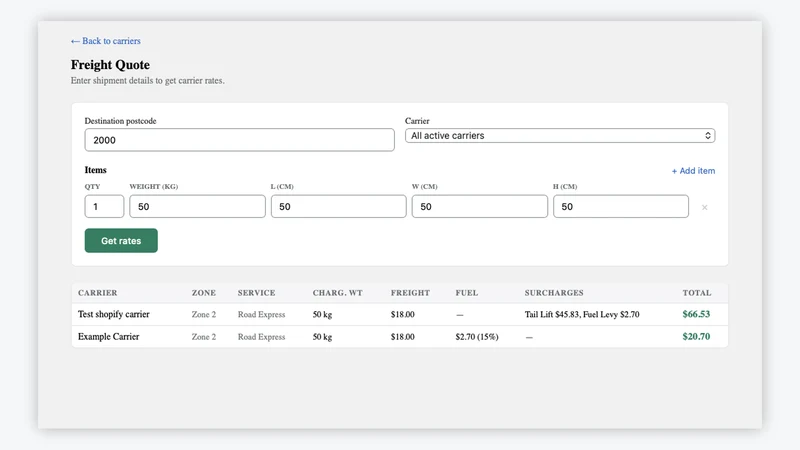The image size is (800, 450).
Task: Select the 'Example Carrier' row name
Action: [x=109, y=337]
